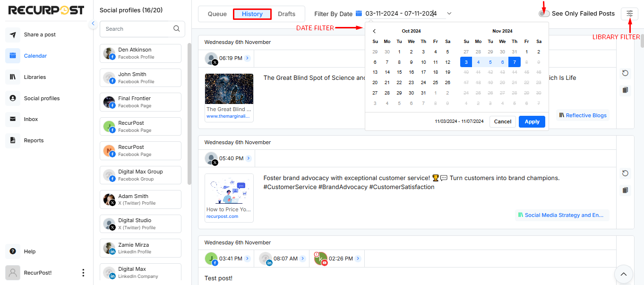This screenshot has width=644, height=285.
Task: Click the Facebook avatar at 03:41 PM
Action: tap(211, 259)
